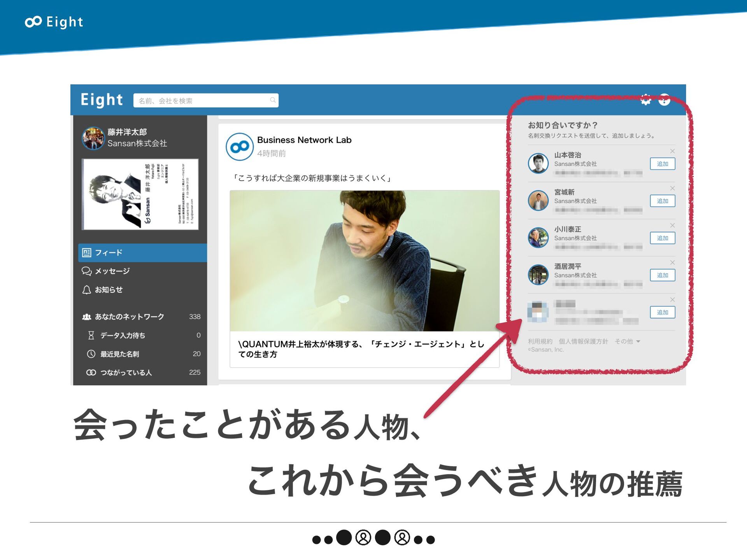Add 小川泰正 with 追加 button
Image resolution: width=747 pixels, height=560 pixels.
(x=663, y=238)
